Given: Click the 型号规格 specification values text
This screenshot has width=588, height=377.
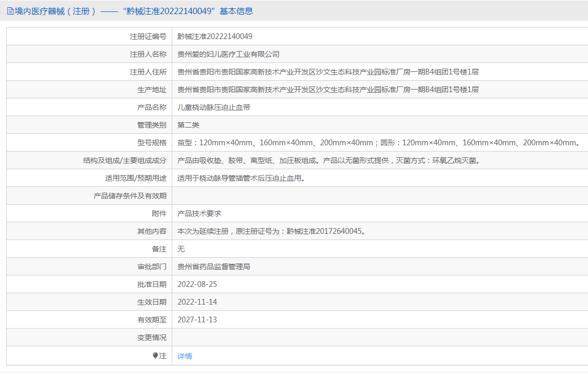Looking at the screenshot, I should pyautogui.click(x=380, y=143).
